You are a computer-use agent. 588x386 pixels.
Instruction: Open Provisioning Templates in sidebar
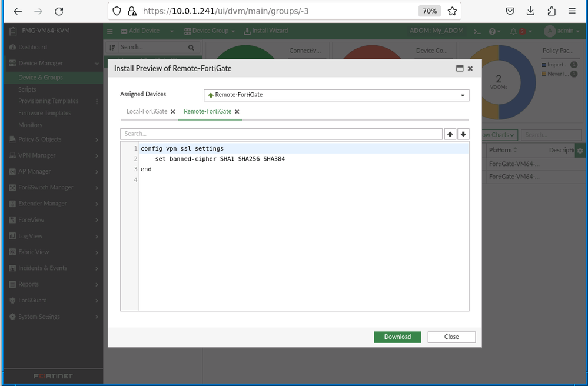click(x=48, y=101)
